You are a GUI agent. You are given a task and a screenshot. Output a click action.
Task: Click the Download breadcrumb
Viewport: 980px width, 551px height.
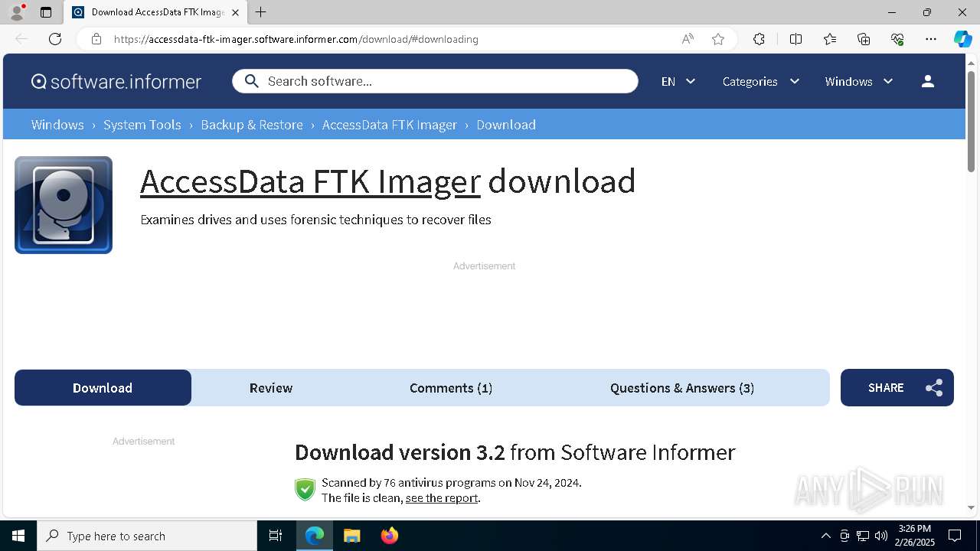click(x=506, y=125)
